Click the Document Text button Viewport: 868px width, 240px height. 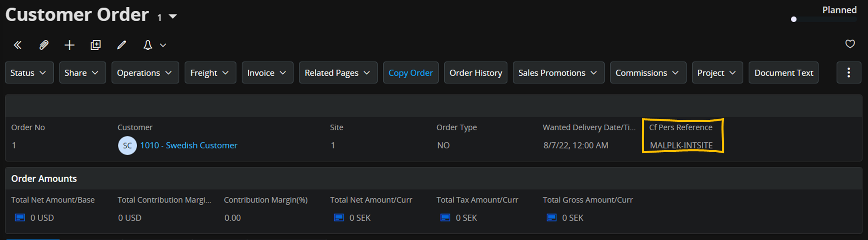coord(783,73)
